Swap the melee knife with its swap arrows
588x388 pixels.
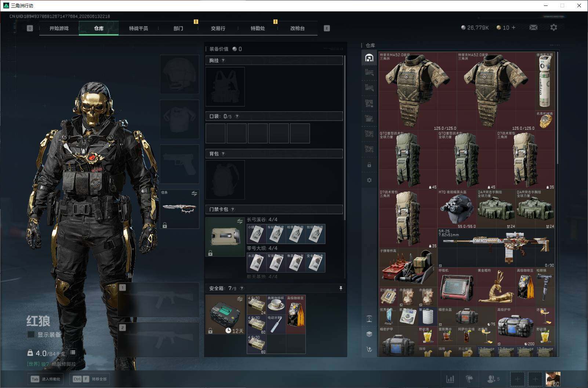point(194,193)
